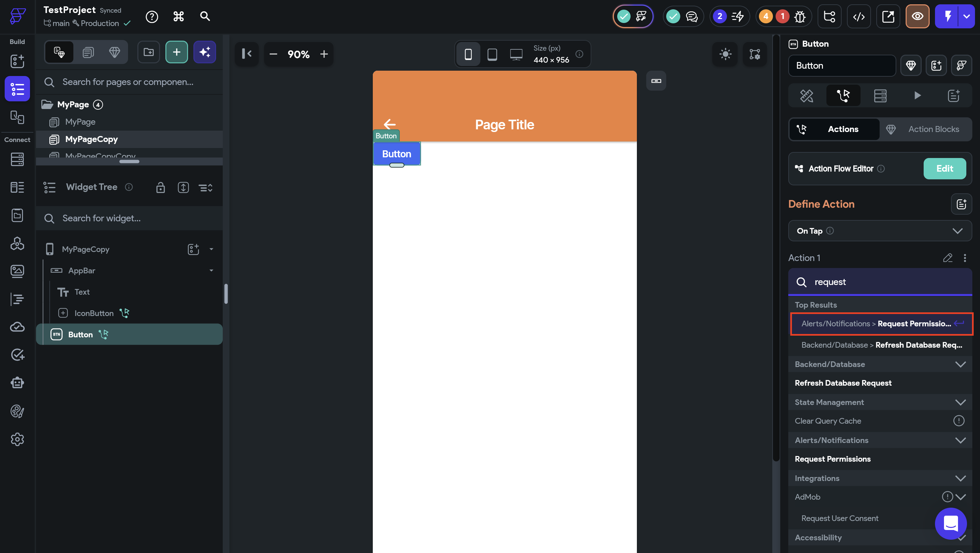The width and height of the screenshot is (980, 553).
Task: Open the Theme Settings palette icon
Action: click(x=17, y=411)
